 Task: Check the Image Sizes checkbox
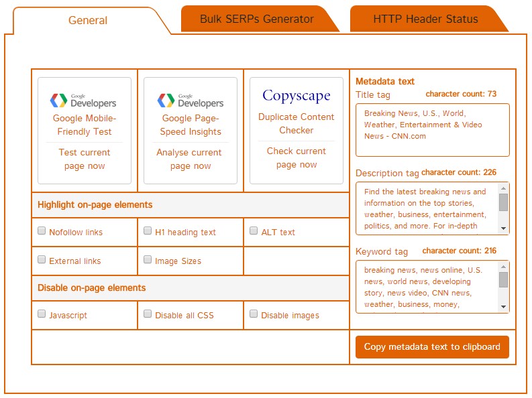(x=147, y=260)
